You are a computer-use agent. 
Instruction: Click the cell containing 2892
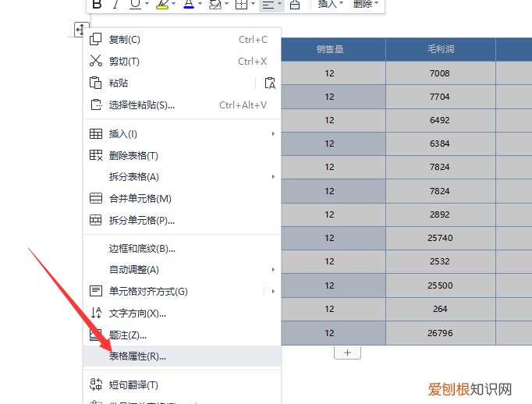point(441,214)
